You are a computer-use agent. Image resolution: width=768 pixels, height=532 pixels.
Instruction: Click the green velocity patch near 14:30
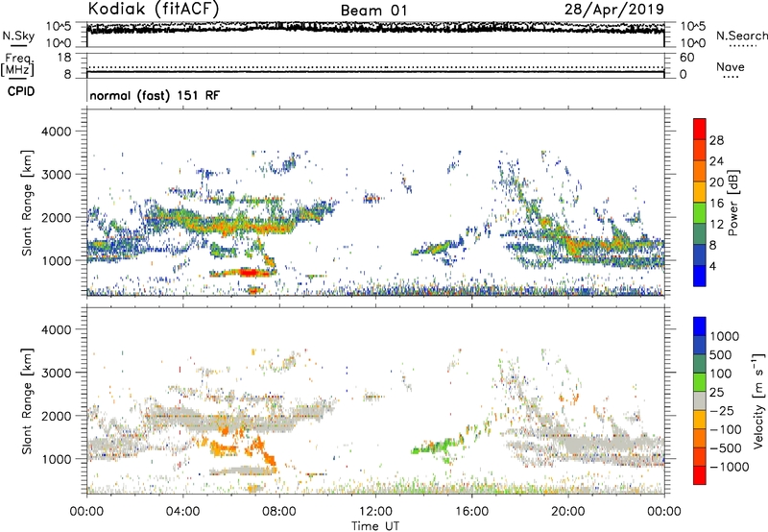(438, 447)
